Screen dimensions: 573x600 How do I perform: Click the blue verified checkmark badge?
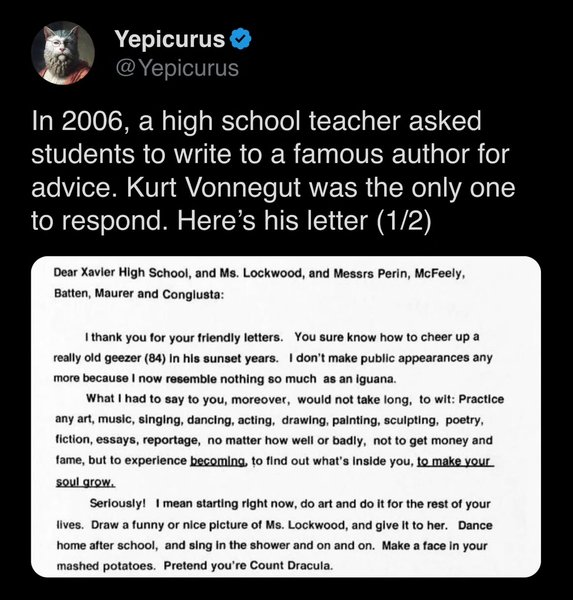pyautogui.click(x=241, y=39)
